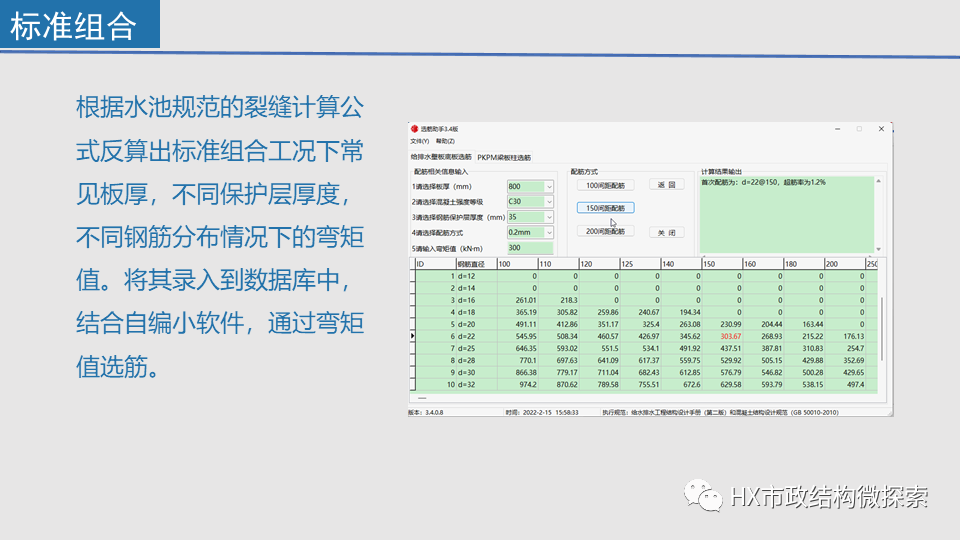Select the d=28 cell
This screenshot has width=960, height=540.
(476, 361)
